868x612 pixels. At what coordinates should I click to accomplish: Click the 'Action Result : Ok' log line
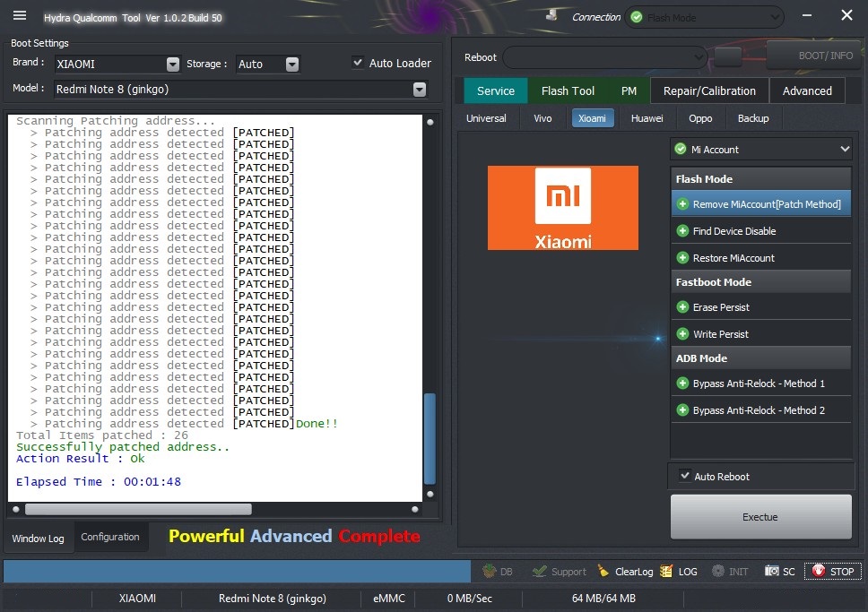pos(81,458)
